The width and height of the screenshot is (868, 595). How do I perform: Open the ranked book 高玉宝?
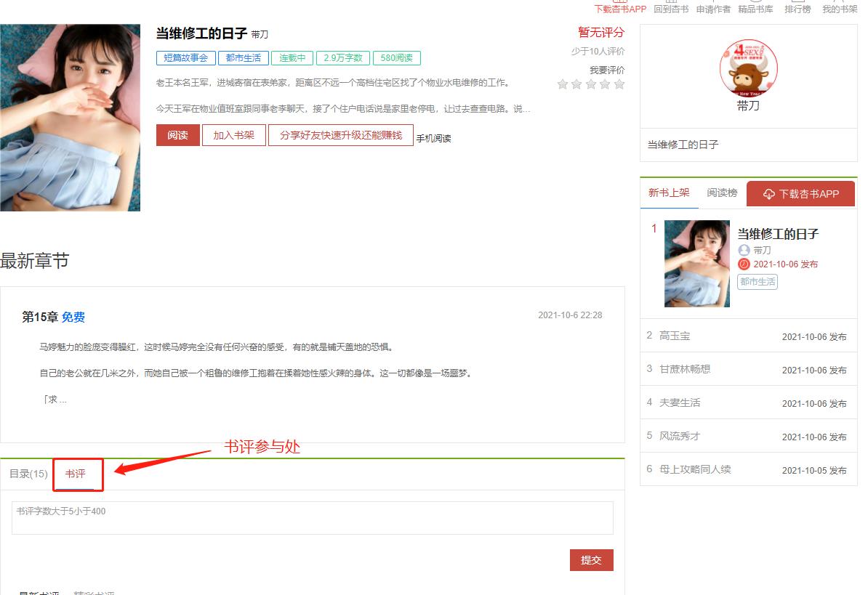[675, 336]
